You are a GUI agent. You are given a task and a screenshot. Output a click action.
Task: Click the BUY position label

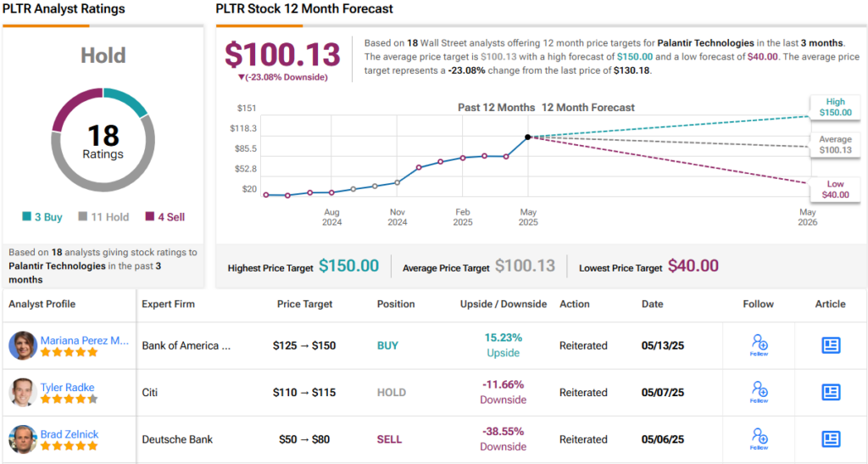point(387,345)
